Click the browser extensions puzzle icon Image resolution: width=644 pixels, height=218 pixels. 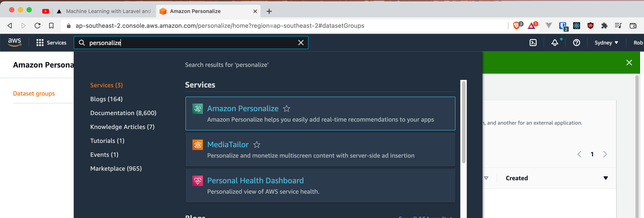coord(604,25)
